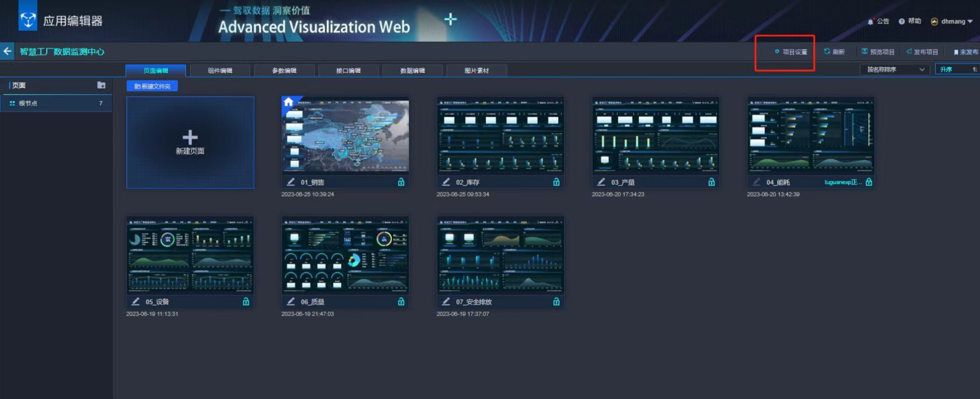
Task: Click the 发布项目 publish button
Action: pos(922,52)
